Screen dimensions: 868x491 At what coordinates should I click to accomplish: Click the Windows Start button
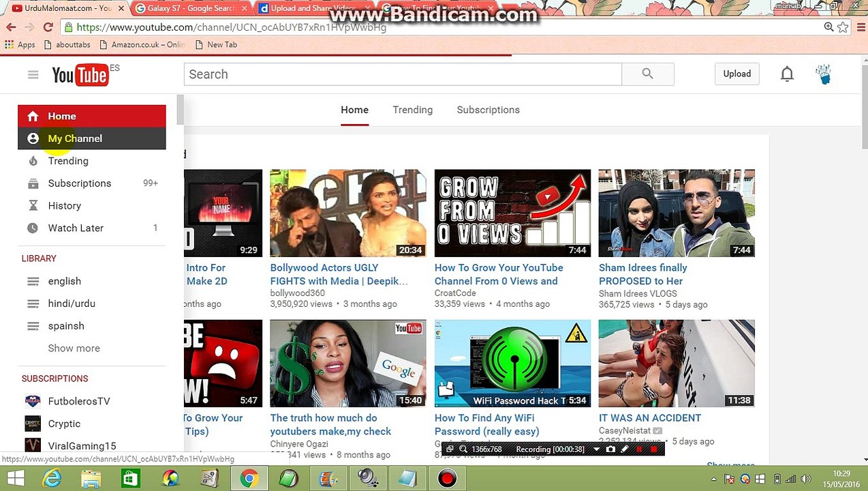15,479
